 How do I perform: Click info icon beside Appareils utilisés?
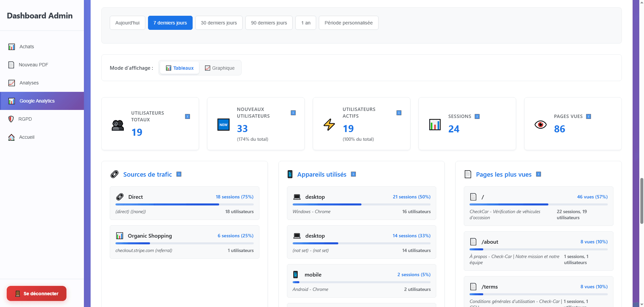353,174
